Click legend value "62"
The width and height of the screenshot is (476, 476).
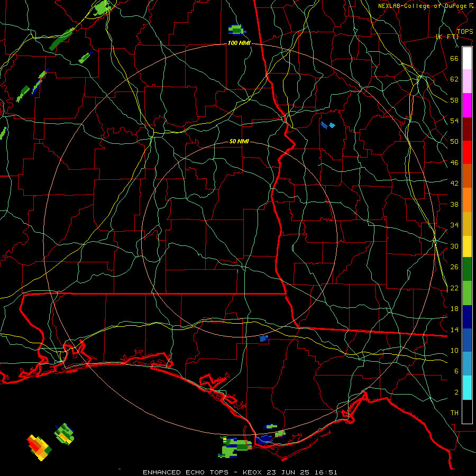tap(454, 79)
